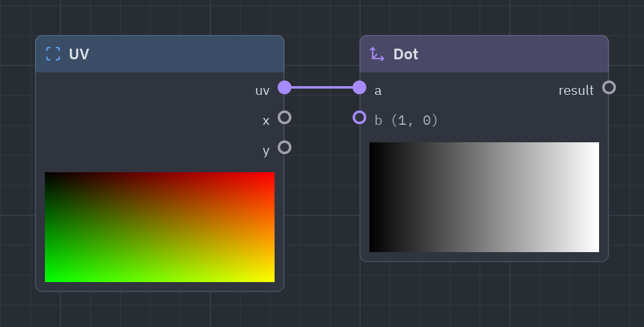This screenshot has height=327, width=644.
Task: Select the purple connection wire between nodes
Action: pyautogui.click(x=322, y=87)
